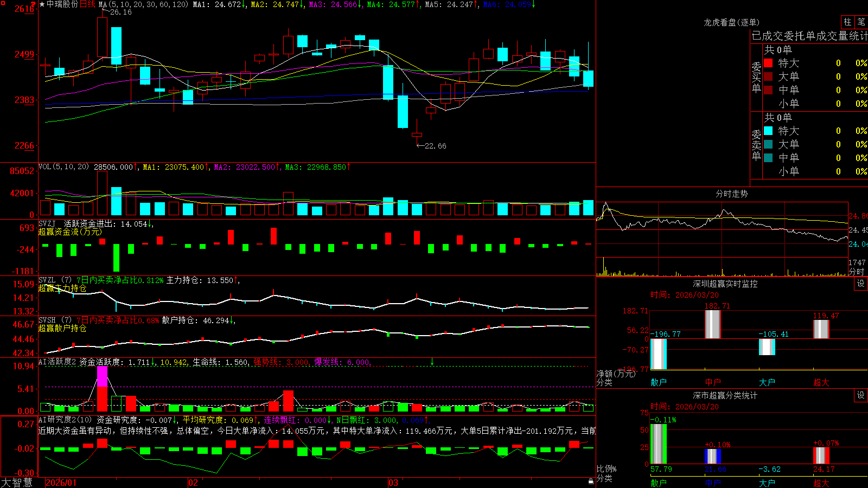Open settings 设 for 深圳超赢实时监控
The width and height of the screenshot is (868, 488).
[861, 284]
